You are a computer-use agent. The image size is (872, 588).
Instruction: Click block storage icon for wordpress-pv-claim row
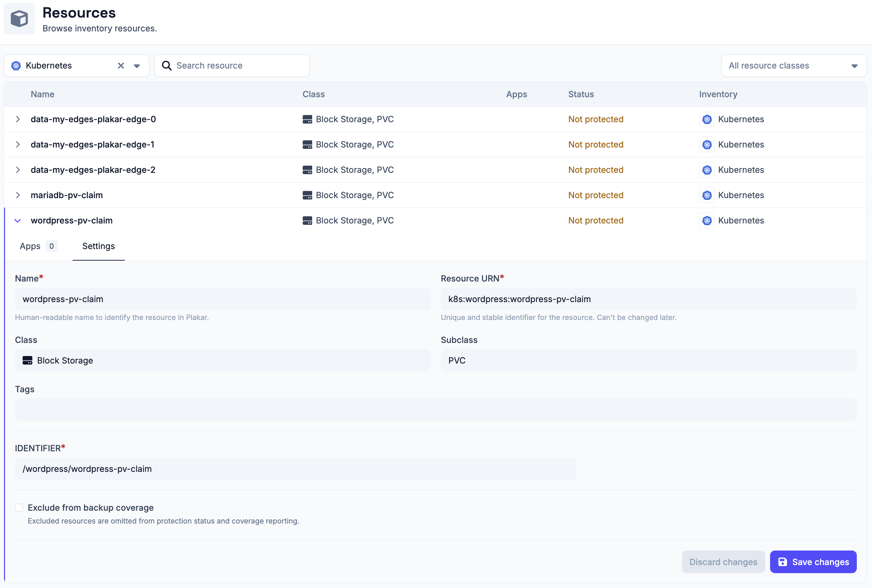click(x=307, y=220)
